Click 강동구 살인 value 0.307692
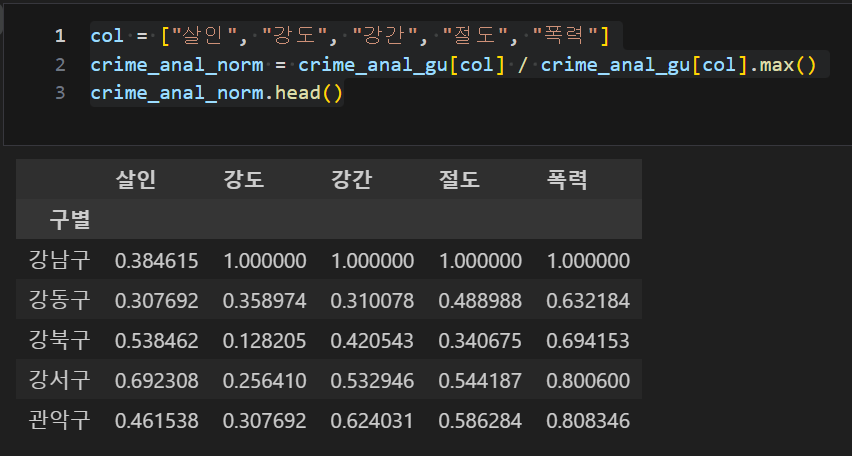Screen dimensions: 852x456 (156, 301)
